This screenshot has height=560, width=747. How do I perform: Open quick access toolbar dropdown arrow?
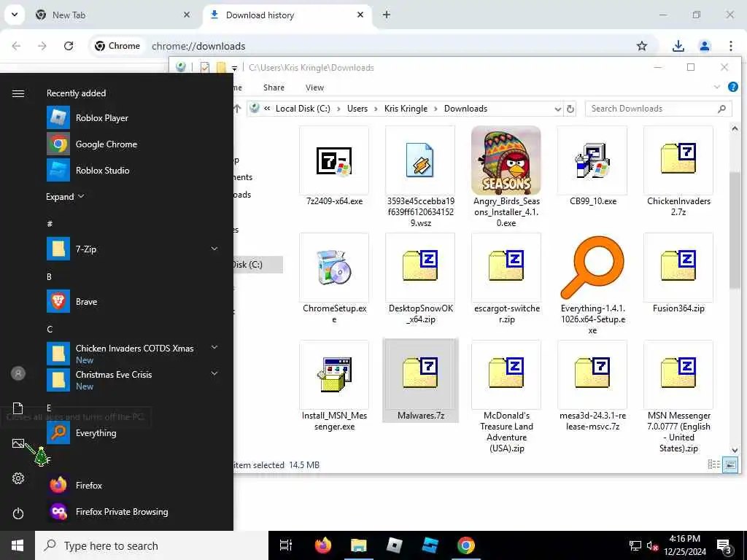click(x=234, y=68)
